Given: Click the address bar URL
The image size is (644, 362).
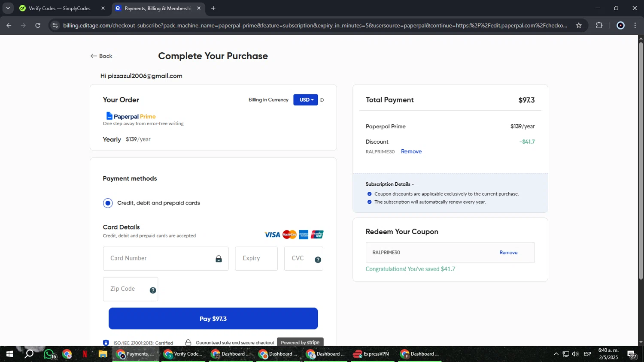Looking at the screenshot, I should [x=315, y=26].
